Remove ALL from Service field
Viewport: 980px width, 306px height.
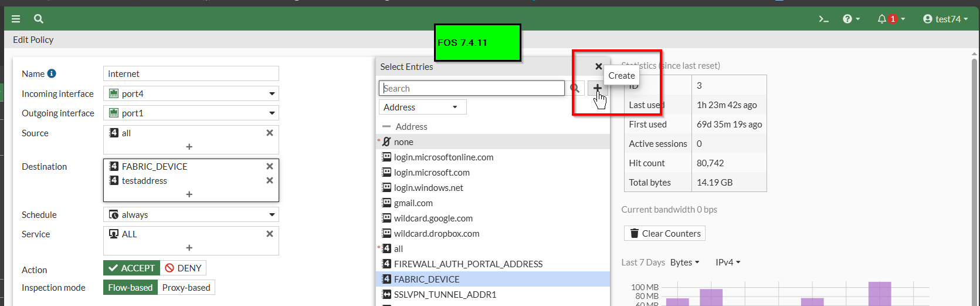tap(270, 234)
